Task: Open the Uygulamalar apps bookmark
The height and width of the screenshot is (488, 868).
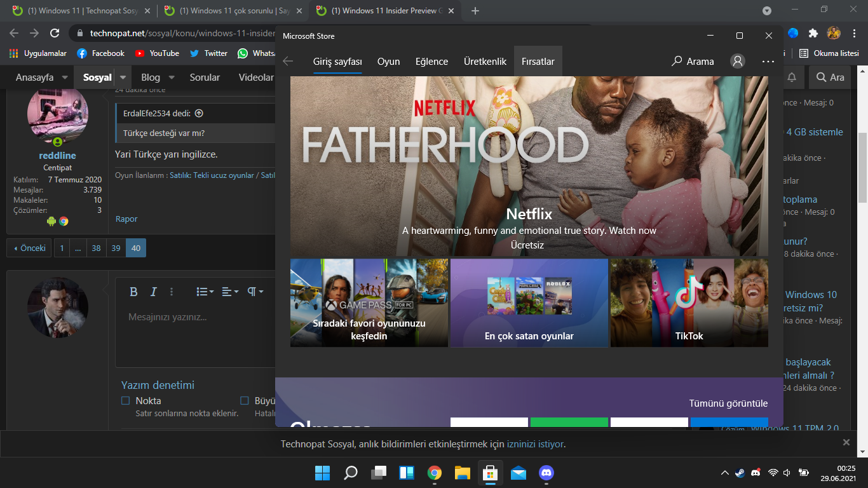Action: 38,53
